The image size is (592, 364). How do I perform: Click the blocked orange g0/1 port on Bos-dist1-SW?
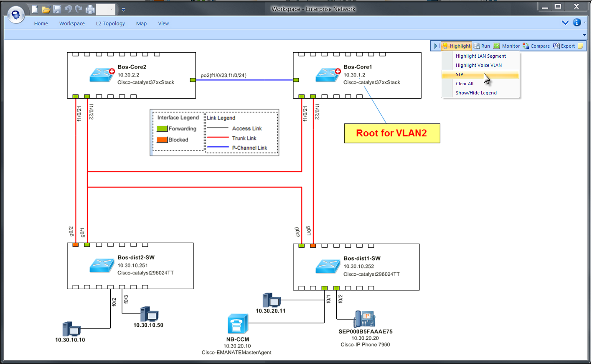(x=313, y=246)
